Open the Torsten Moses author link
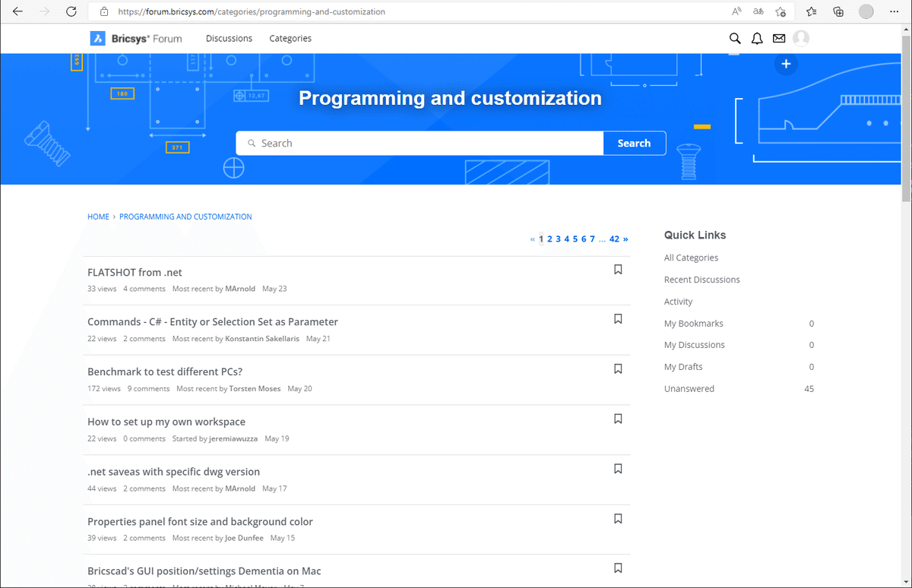The height and width of the screenshot is (588, 912). (255, 388)
